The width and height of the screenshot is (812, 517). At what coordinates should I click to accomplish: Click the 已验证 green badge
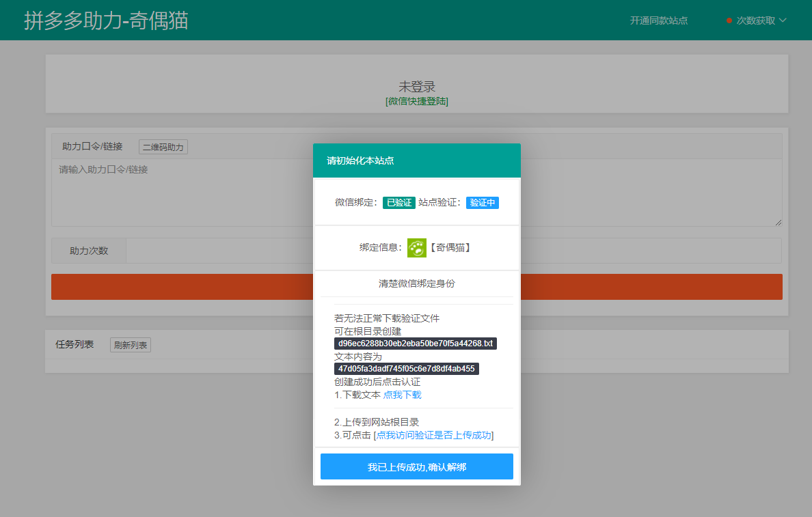point(398,203)
